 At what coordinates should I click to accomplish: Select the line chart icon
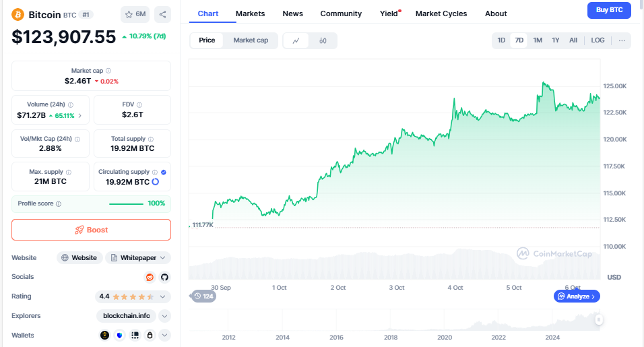coord(296,40)
